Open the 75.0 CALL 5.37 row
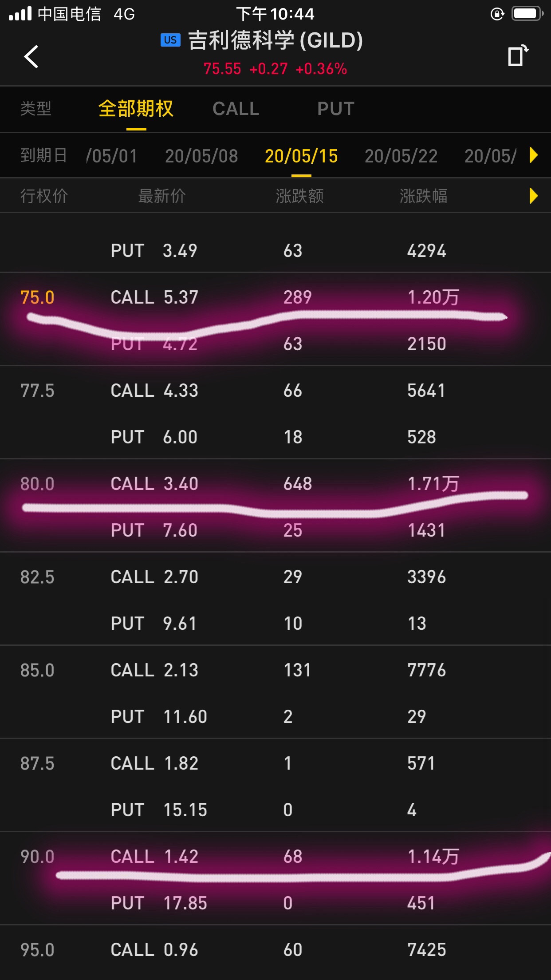Image resolution: width=551 pixels, height=980 pixels. tap(275, 297)
